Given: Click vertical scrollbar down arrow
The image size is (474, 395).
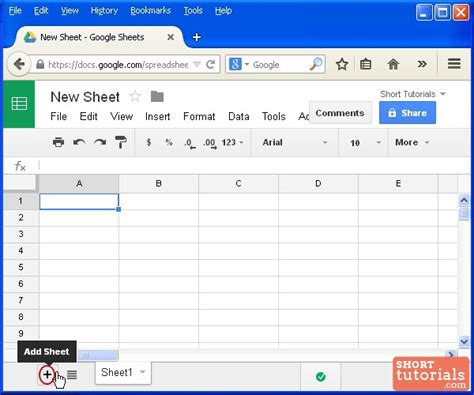Looking at the screenshot, I should coord(464,341).
